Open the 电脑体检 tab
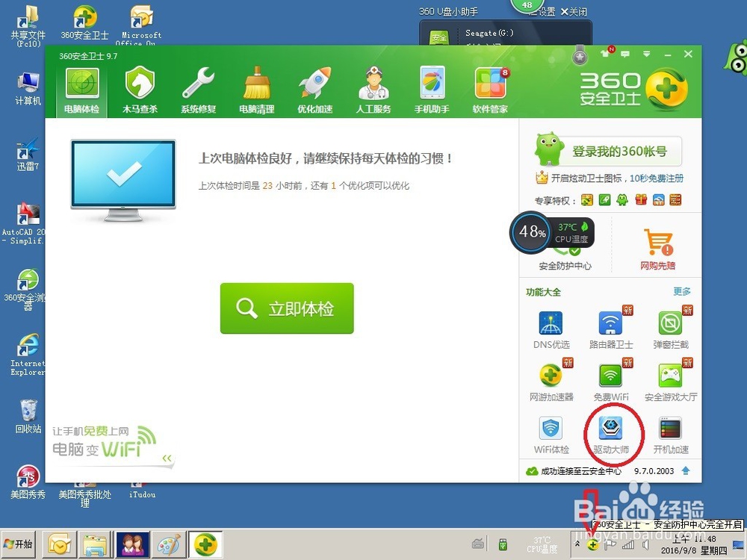Image resolution: width=747 pixels, height=560 pixels. pyautogui.click(x=81, y=90)
